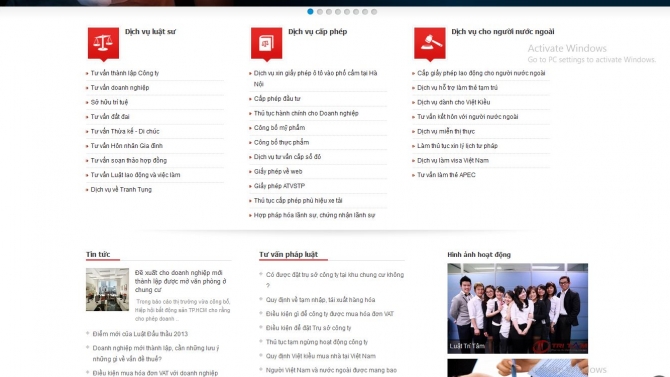This screenshot has height=377, width=670.
Task: Click the Luật Trí Tâm team photo
Action: 517,308
